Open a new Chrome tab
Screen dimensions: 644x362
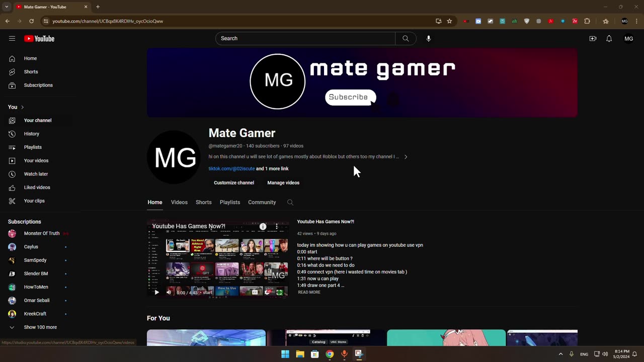98,7
